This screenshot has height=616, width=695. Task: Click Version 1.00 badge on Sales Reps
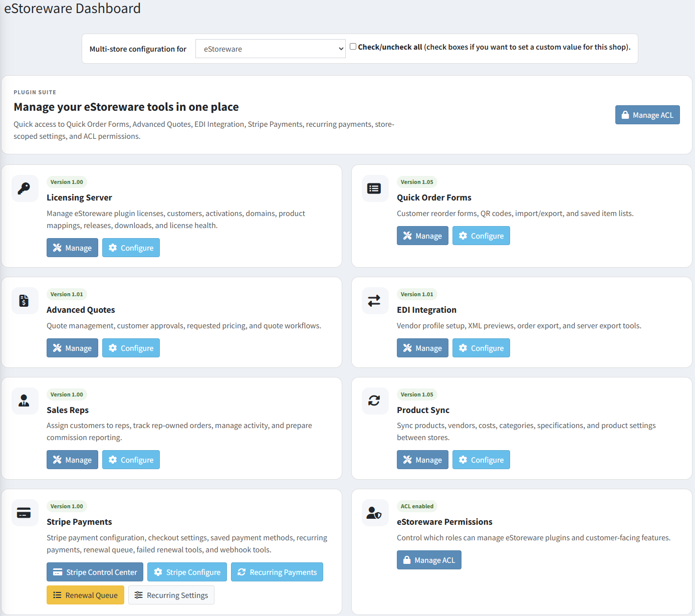[67, 394]
